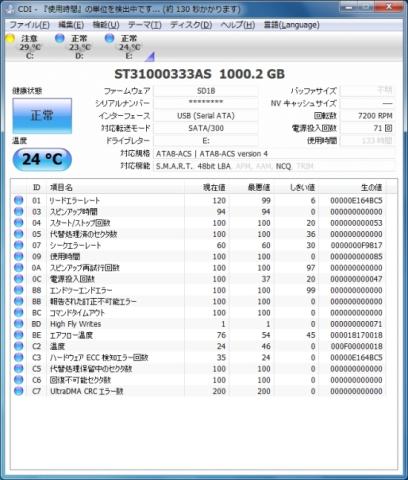
Task: Click the serial number field with asterisks
Action: (206, 103)
